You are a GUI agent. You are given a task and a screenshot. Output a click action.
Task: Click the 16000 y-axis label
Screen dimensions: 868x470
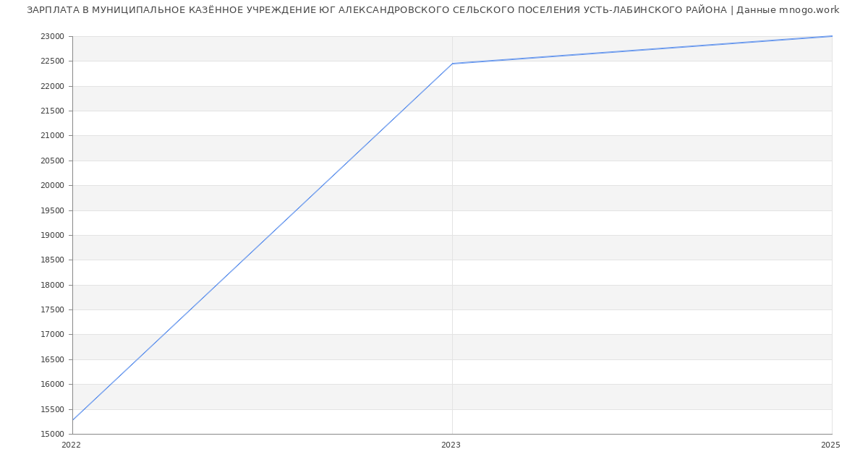53,385
